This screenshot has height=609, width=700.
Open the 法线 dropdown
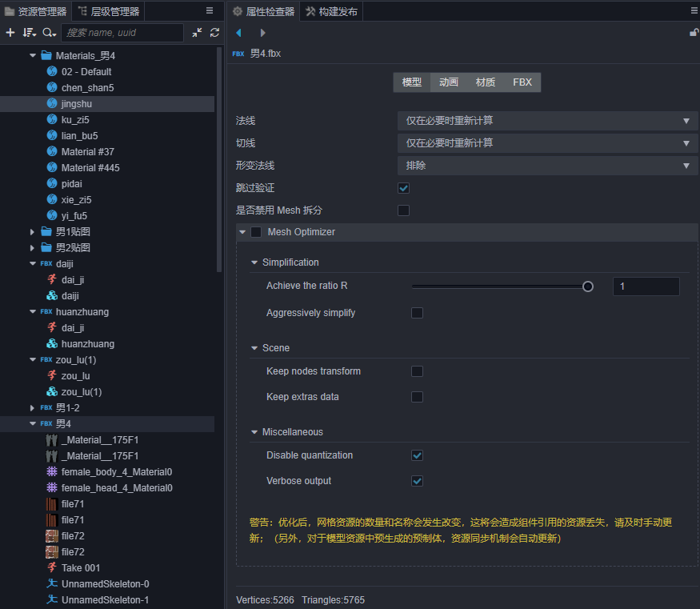coord(548,121)
